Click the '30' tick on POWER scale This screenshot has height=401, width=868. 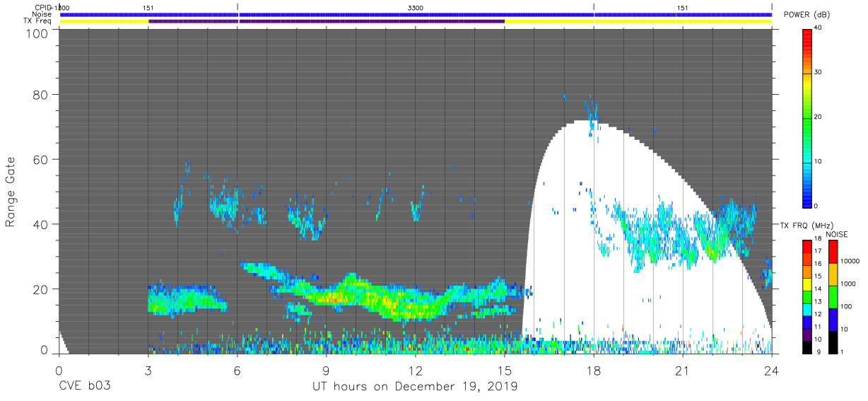(x=819, y=73)
